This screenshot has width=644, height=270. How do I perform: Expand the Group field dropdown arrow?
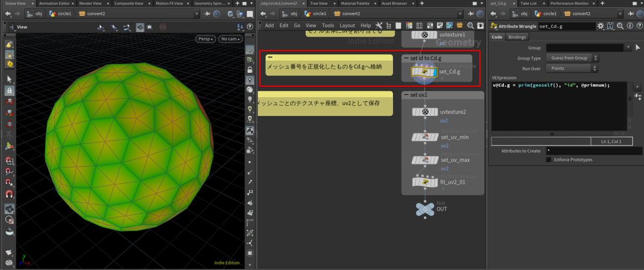[629, 47]
